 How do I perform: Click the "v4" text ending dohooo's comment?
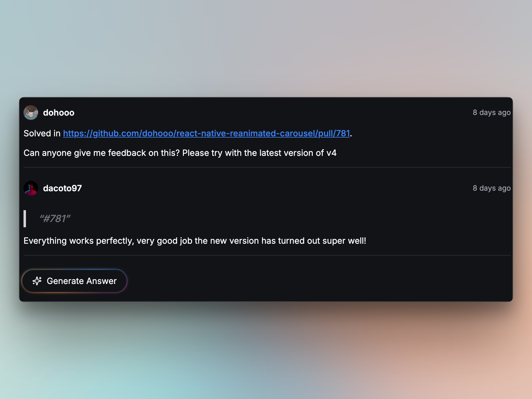point(331,153)
